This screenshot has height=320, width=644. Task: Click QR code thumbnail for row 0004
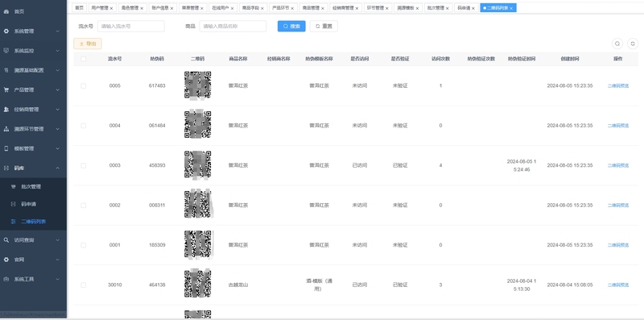coord(197,125)
